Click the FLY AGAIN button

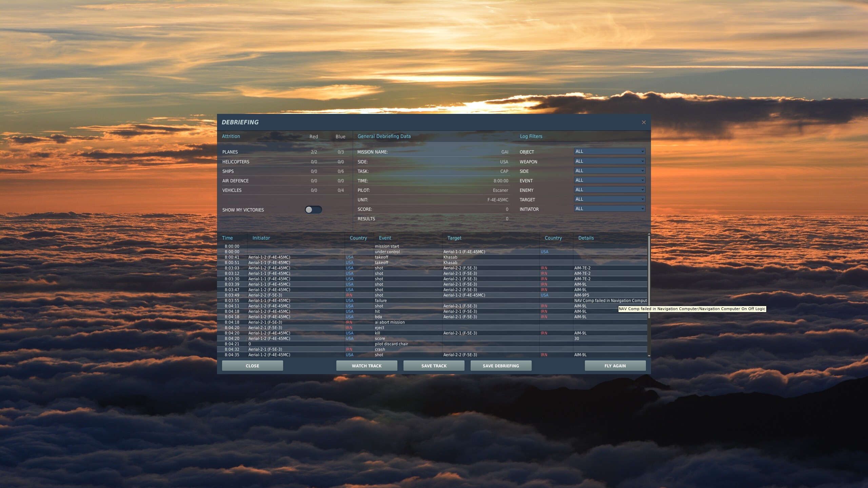point(615,366)
